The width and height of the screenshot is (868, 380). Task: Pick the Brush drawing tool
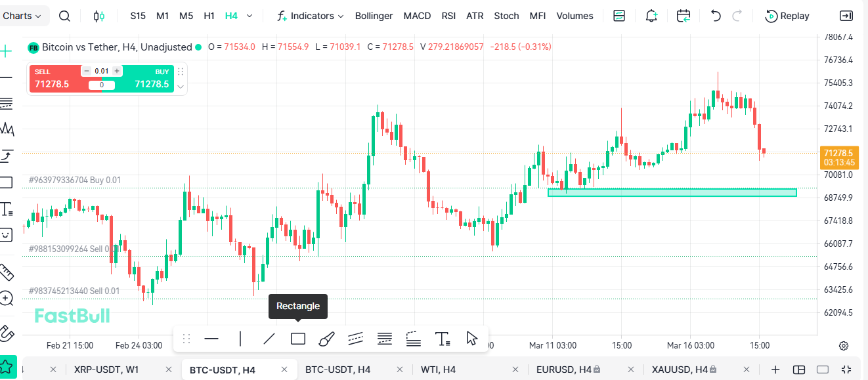click(x=326, y=339)
